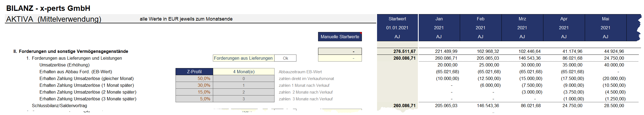Viewport: 644px width, 115px height.
Task: Click the Ok status cell
Action: coord(285,58)
